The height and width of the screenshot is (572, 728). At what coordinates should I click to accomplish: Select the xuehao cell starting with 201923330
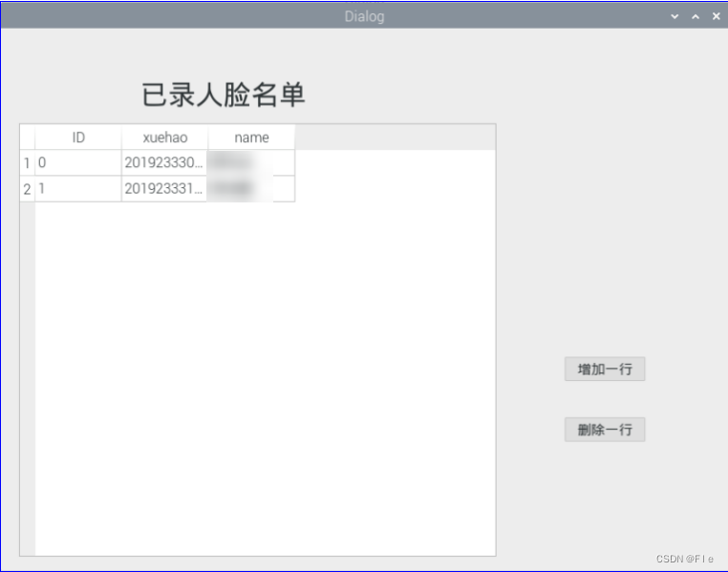[x=164, y=163]
